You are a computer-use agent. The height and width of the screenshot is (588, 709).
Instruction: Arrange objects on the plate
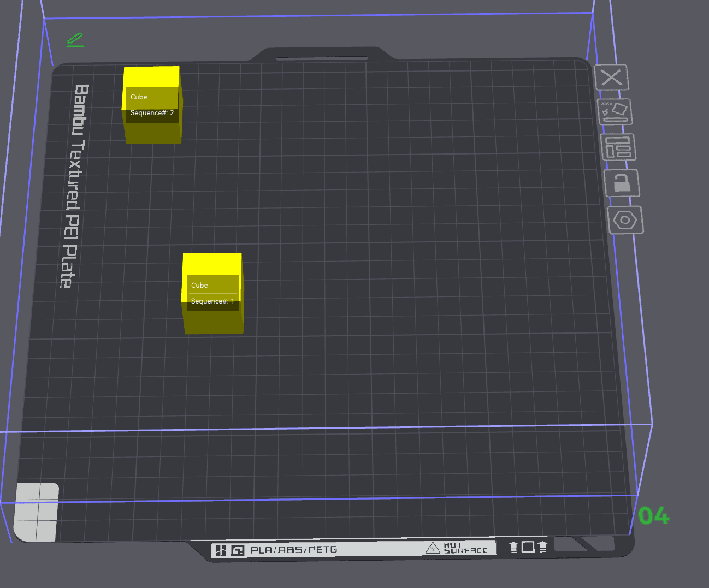pos(618,147)
